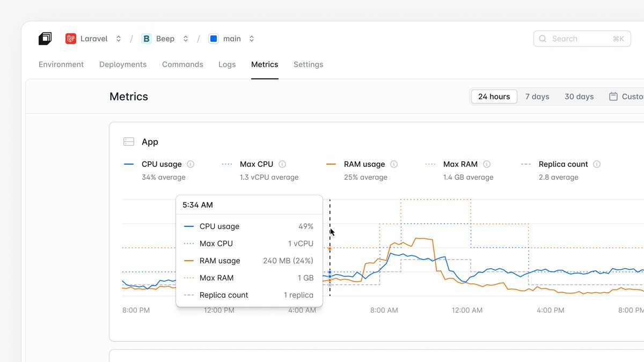
Task: Open the main environment switcher chevron
Action: (252, 39)
